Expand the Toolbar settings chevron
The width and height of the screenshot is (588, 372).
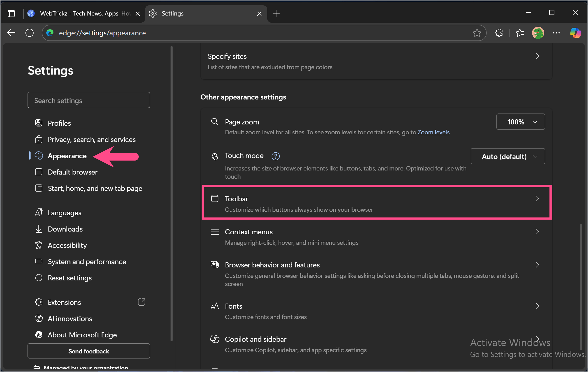(x=537, y=199)
